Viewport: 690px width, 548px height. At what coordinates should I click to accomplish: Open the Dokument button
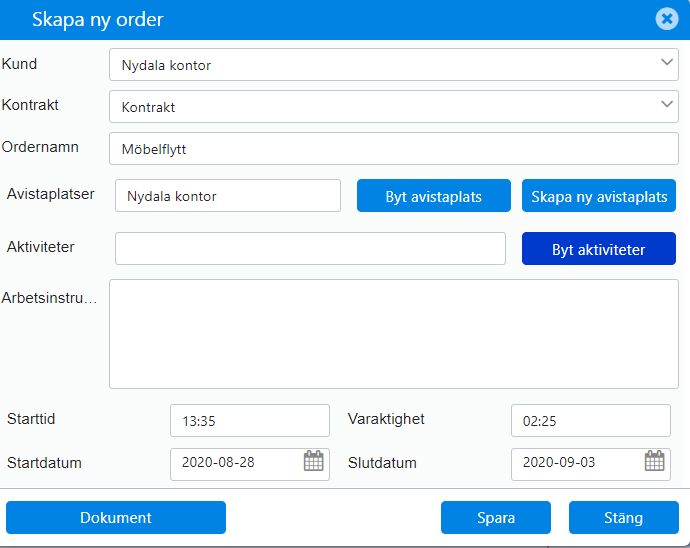pyautogui.click(x=116, y=518)
